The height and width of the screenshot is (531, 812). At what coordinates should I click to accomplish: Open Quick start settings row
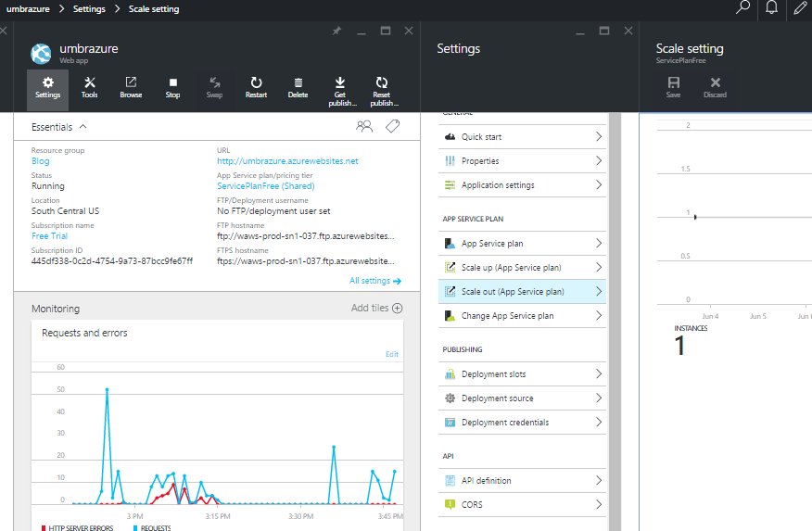[x=522, y=136]
